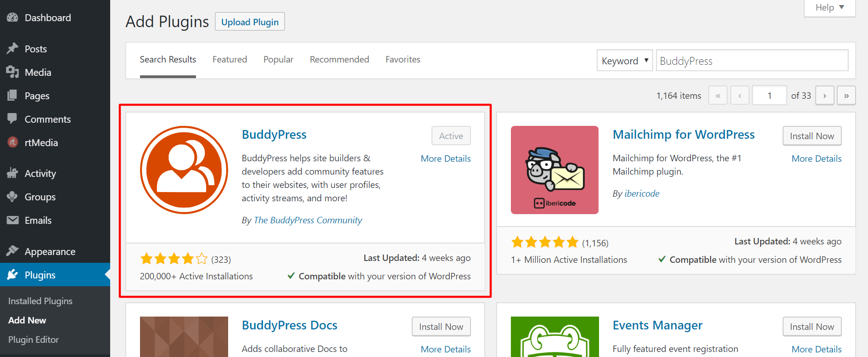Expand the Help dropdown tab

pyautogui.click(x=830, y=8)
